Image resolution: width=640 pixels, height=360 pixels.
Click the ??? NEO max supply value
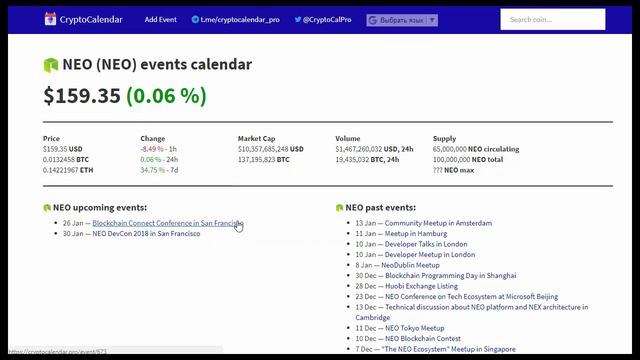pyautogui.click(x=453, y=170)
